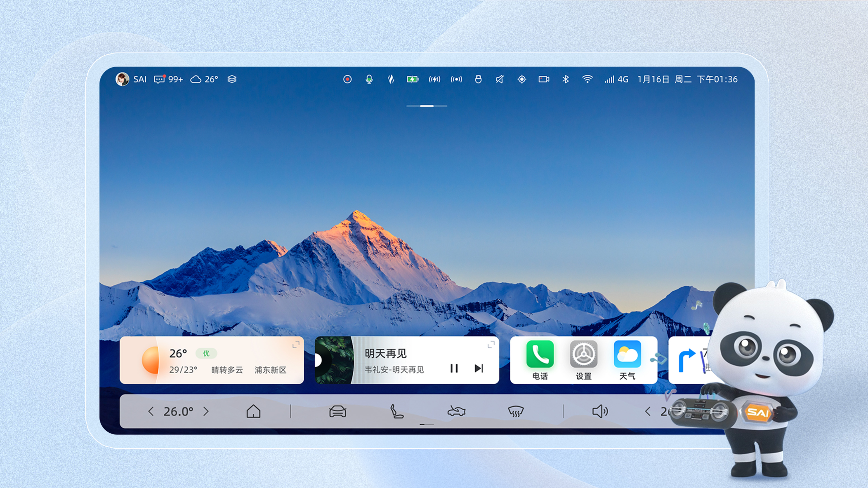This screenshot has height=488, width=868.
Task: Tap the microphone status icon
Action: [369, 79]
